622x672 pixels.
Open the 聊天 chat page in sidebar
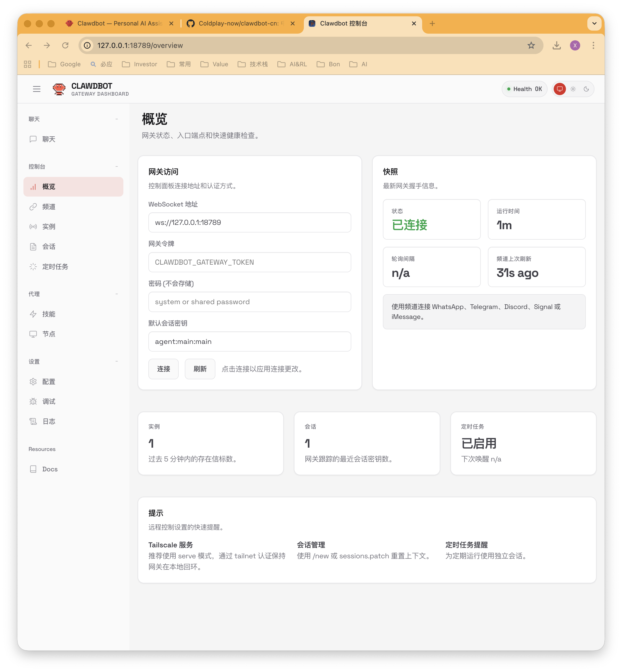(73, 139)
